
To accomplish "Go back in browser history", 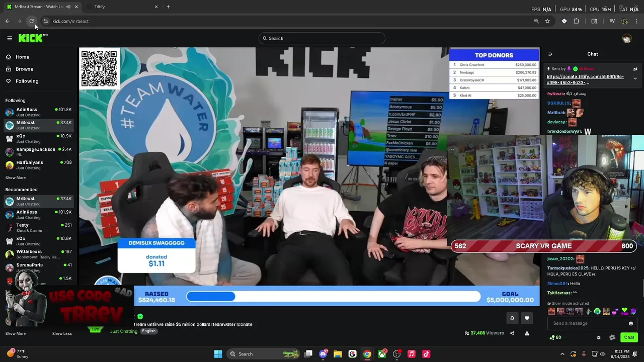I will pos(7,21).
